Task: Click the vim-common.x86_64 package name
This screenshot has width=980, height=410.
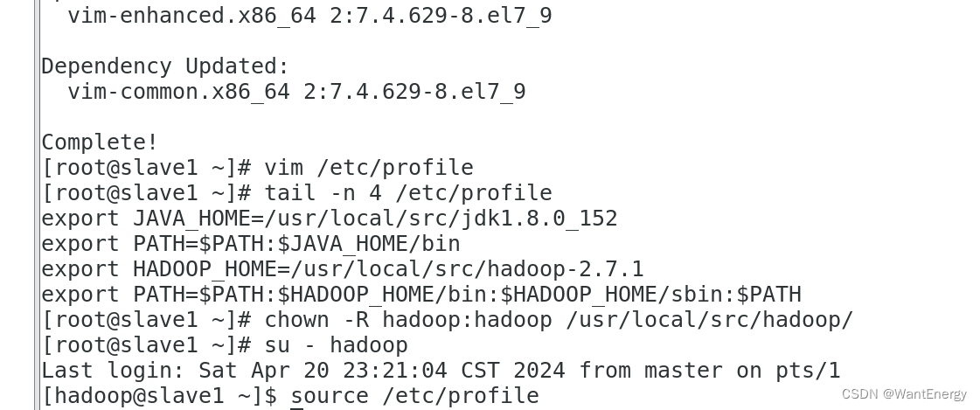Action: point(177,92)
